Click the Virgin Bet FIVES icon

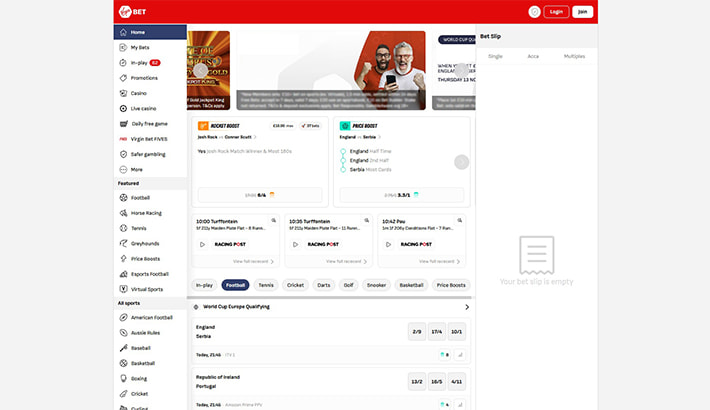pyautogui.click(x=123, y=139)
